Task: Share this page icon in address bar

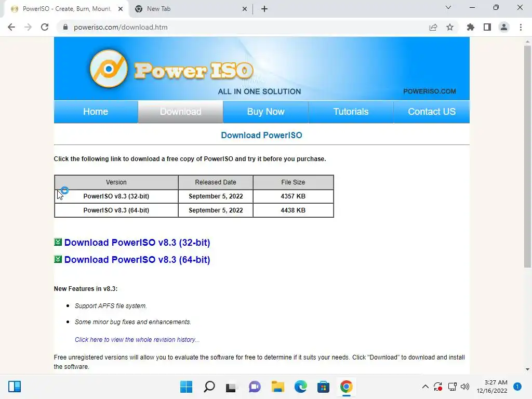Action: [433, 27]
